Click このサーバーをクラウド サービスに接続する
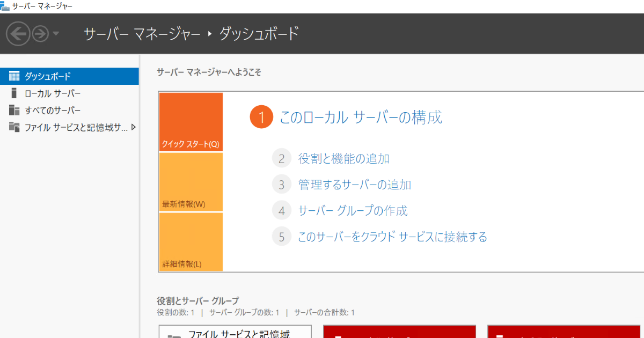 click(392, 236)
